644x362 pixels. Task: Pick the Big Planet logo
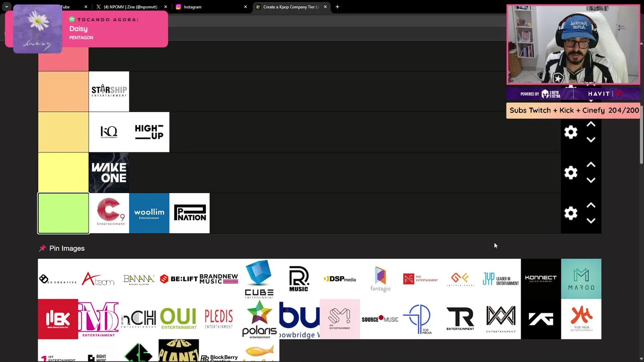coord(179,351)
